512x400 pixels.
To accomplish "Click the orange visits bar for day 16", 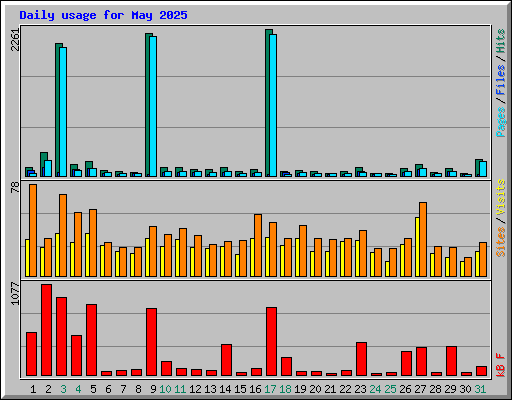I will point(258,245).
